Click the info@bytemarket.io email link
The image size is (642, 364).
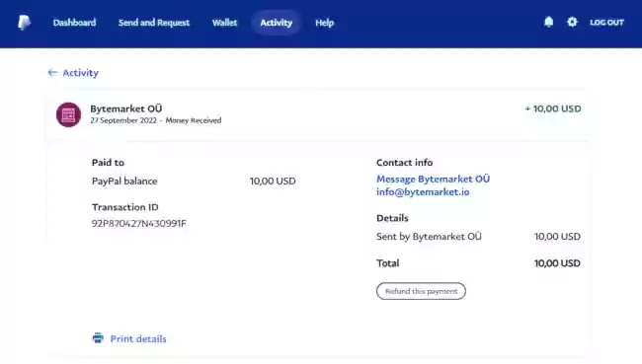click(x=423, y=191)
